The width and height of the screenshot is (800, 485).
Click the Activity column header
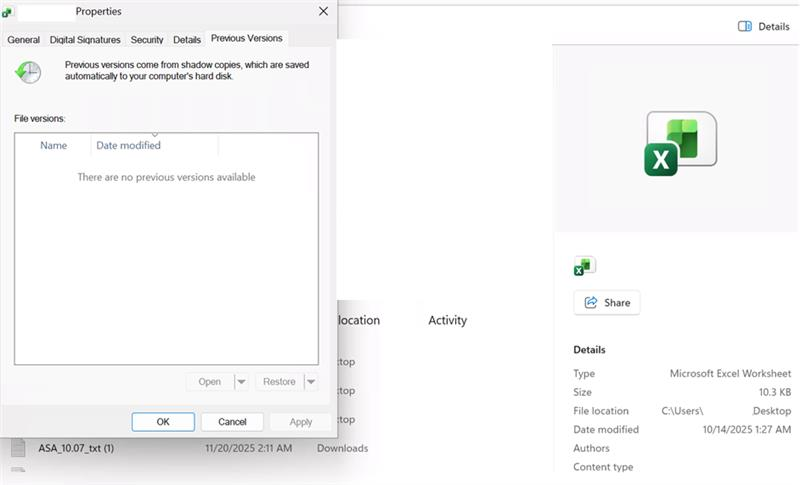tap(447, 320)
